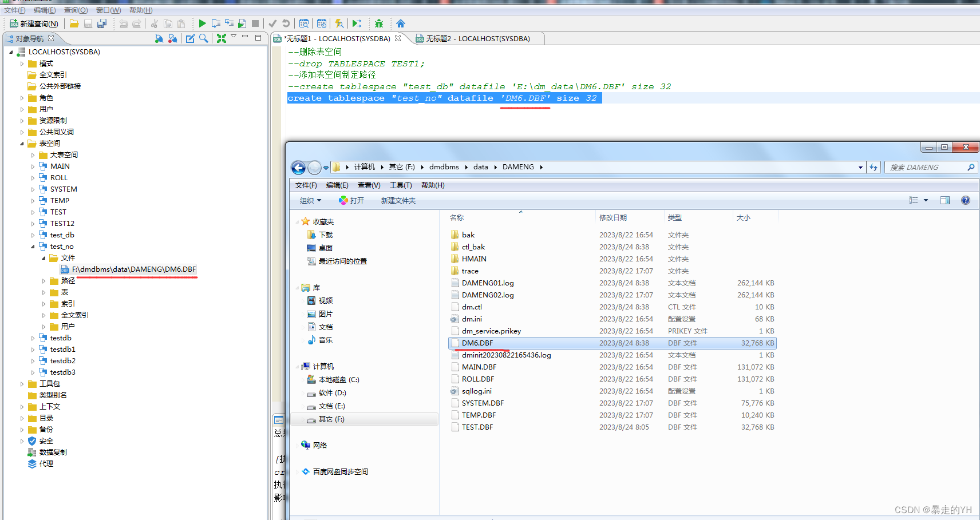Refresh Explorer view with refresh icon beside address bar
The width and height of the screenshot is (980, 520).
874,167
